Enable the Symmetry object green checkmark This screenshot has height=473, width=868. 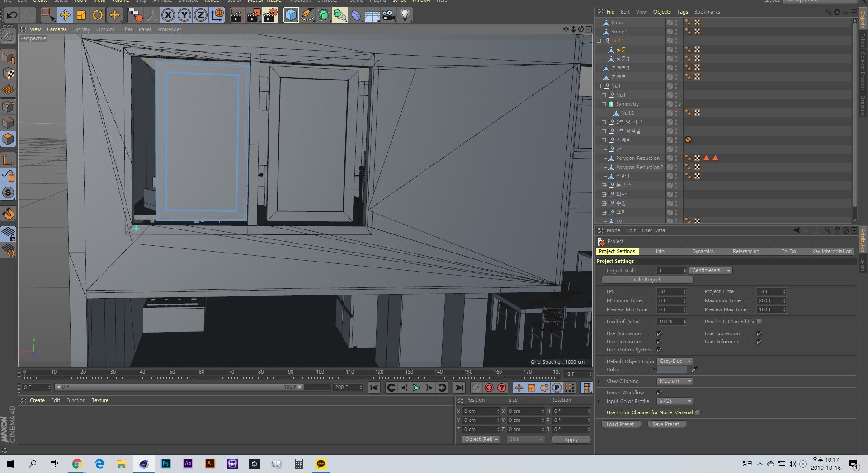click(680, 104)
